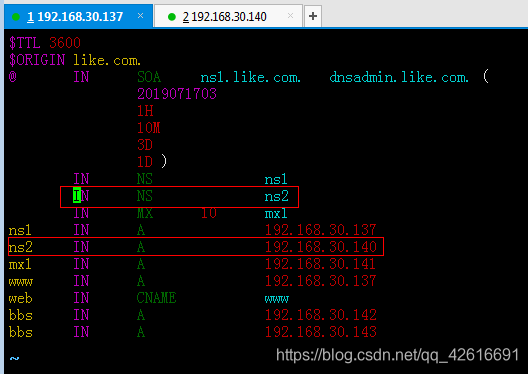Click the serial number 2019071703

[x=177, y=94]
